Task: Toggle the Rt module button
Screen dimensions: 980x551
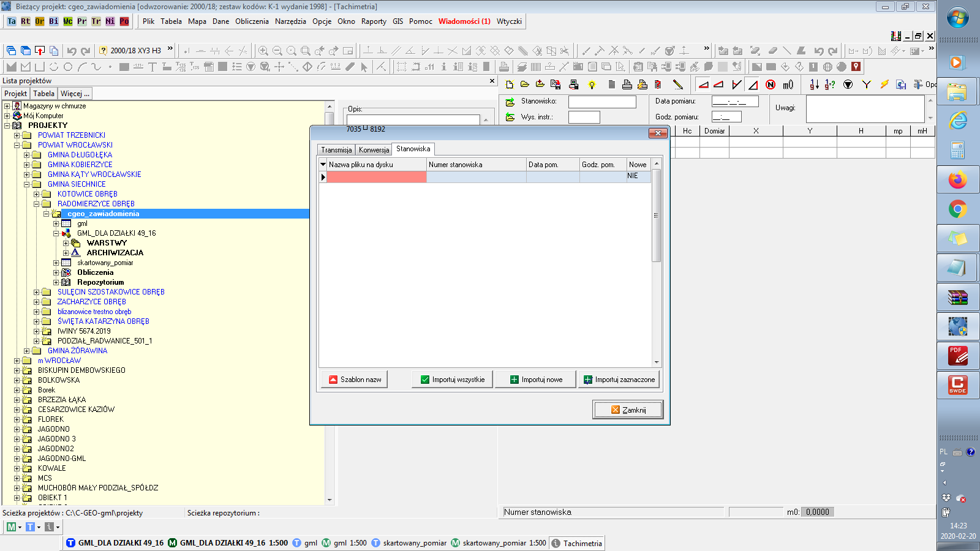Action: coord(26,21)
